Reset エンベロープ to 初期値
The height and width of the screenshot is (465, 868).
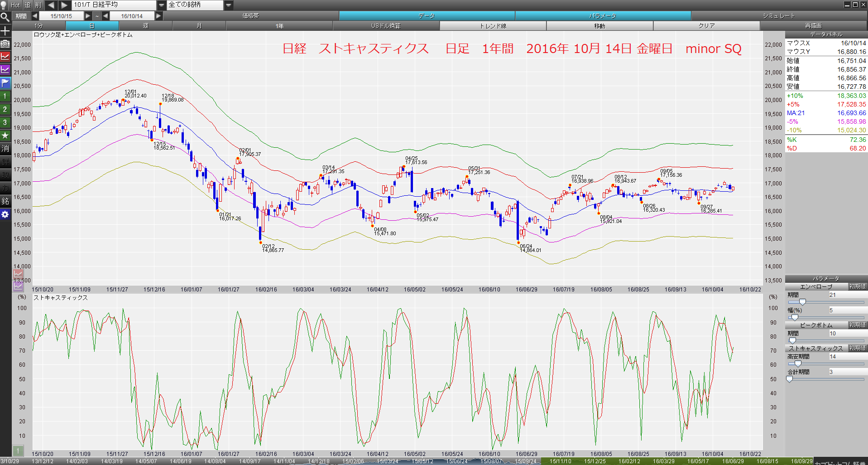pyautogui.click(x=858, y=286)
